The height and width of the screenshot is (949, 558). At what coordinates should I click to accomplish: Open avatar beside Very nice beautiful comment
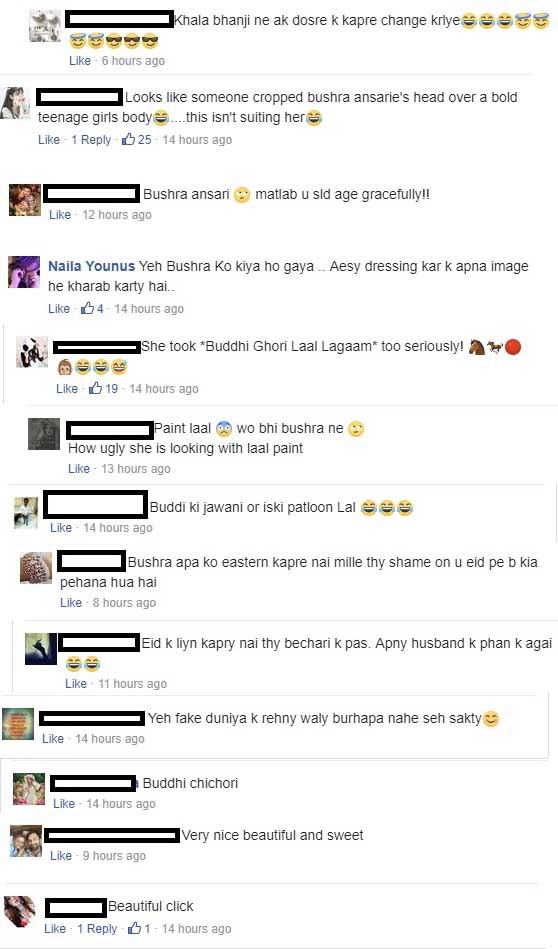point(26,841)
